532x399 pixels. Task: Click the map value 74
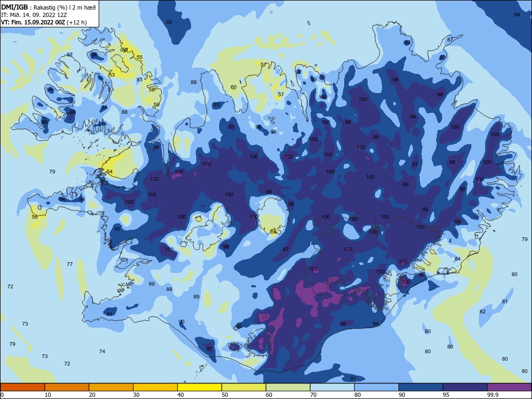(x=102, y=352)
